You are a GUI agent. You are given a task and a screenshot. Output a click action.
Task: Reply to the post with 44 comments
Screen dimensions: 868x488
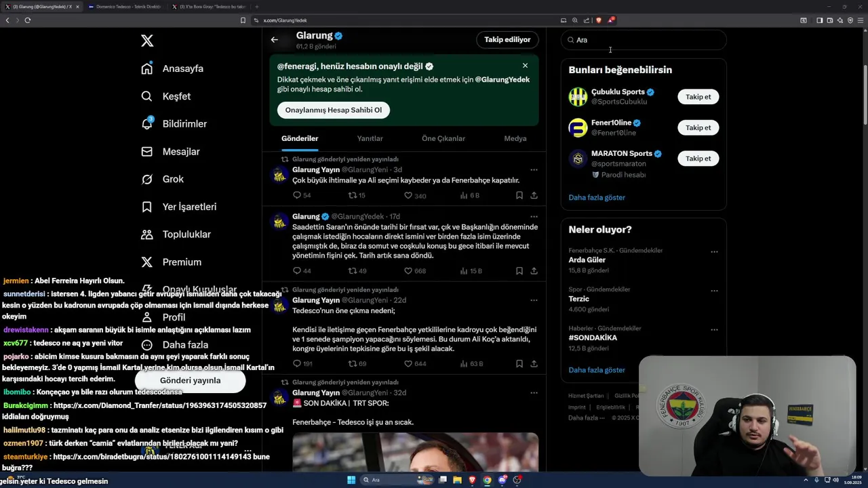point(302,270)
